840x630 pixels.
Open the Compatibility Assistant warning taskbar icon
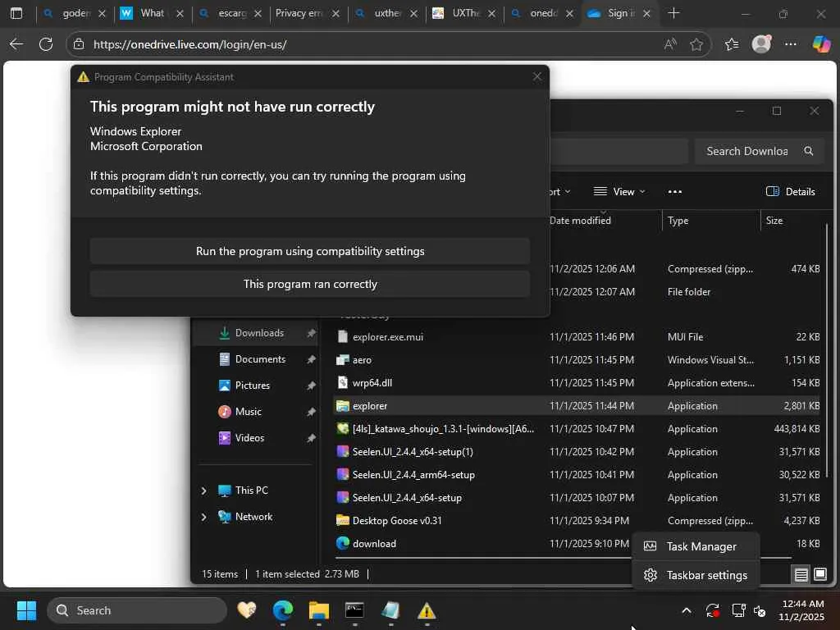tap(427, 610)
